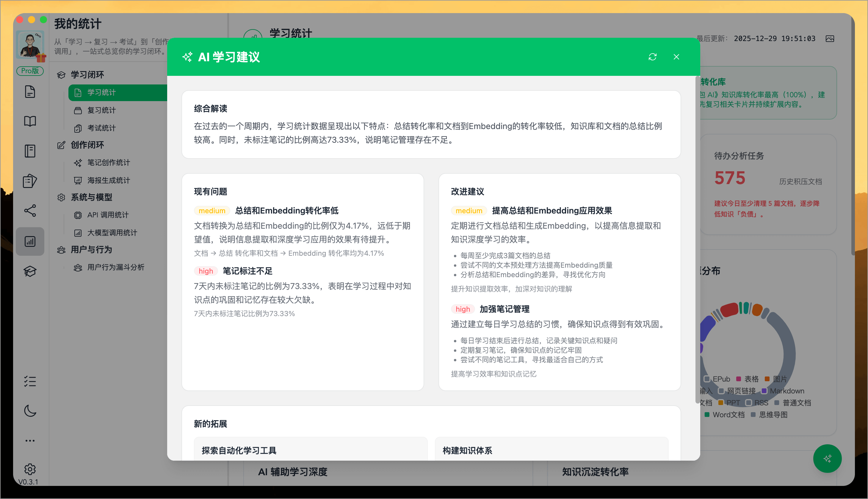
Task: Click the Markdown legend color square
Action: 764,391
